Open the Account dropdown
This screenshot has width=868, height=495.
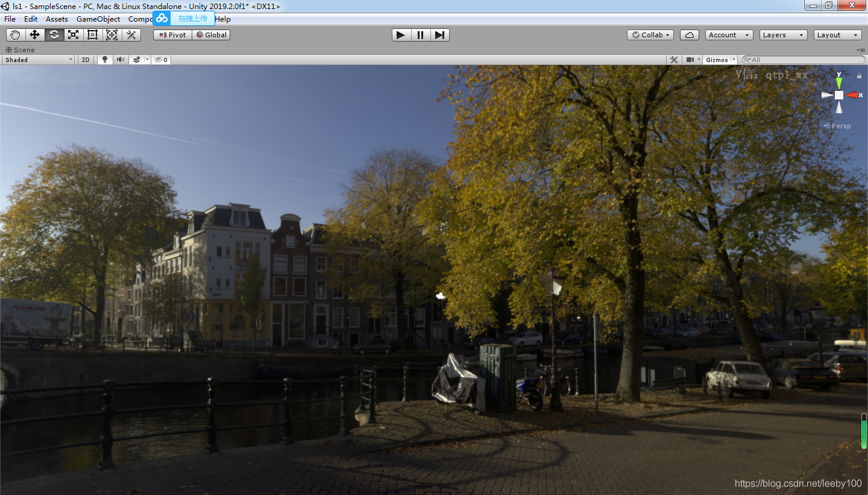click(x=729, y=35)
